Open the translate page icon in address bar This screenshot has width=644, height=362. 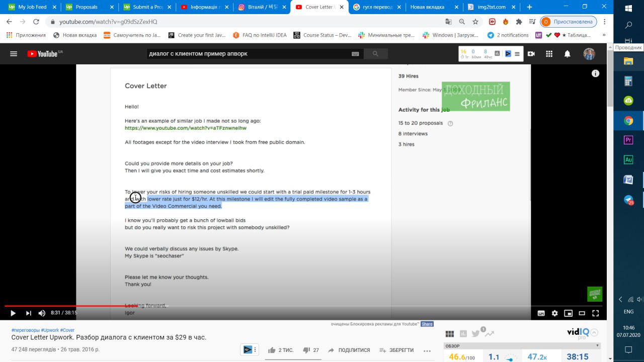click(448, 22)
